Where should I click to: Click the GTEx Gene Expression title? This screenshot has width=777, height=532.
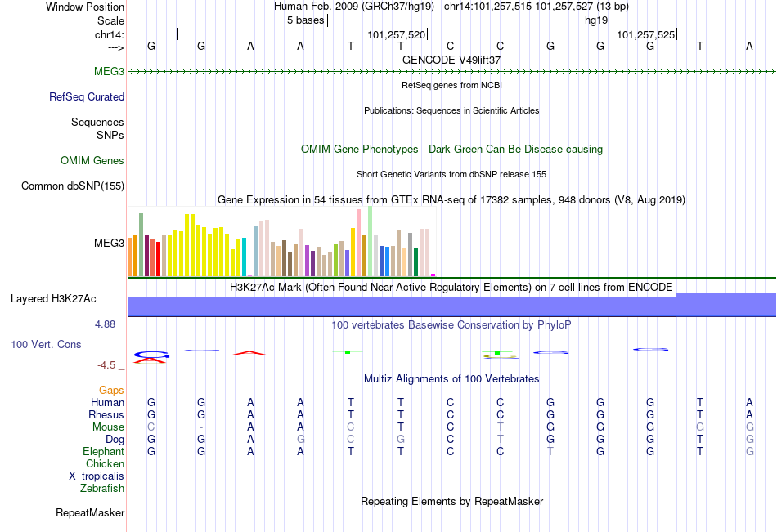click(451, 200)
